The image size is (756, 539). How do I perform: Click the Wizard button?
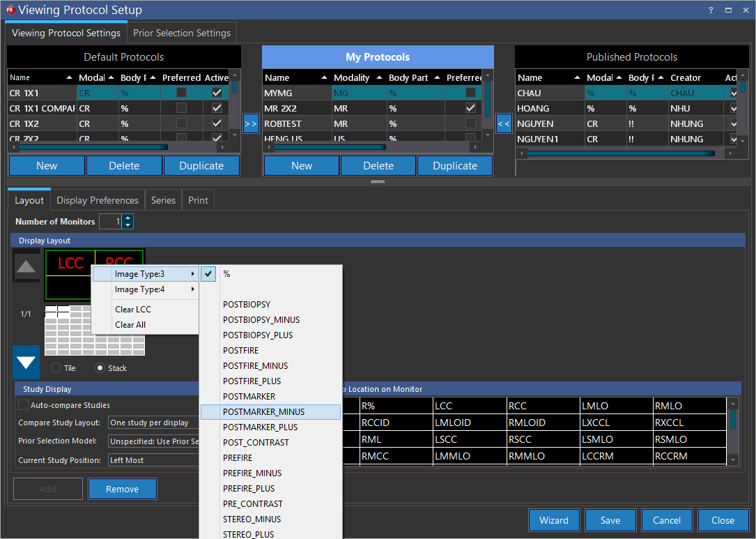pyautogui.click(x=553, y=520)
